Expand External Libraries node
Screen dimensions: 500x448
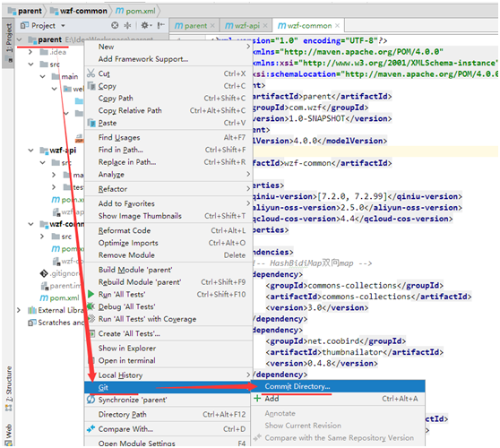tap(19, 310)
